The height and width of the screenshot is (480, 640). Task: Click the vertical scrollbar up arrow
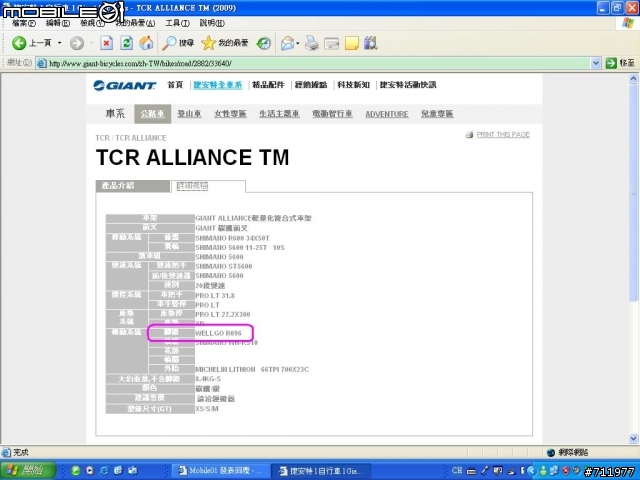tap(633, 78)
